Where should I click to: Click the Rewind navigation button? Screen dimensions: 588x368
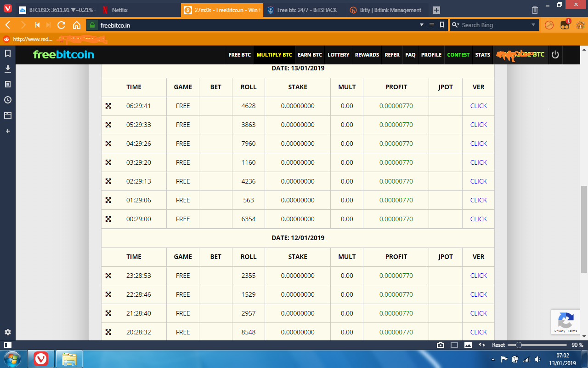[x=38, y=25]
